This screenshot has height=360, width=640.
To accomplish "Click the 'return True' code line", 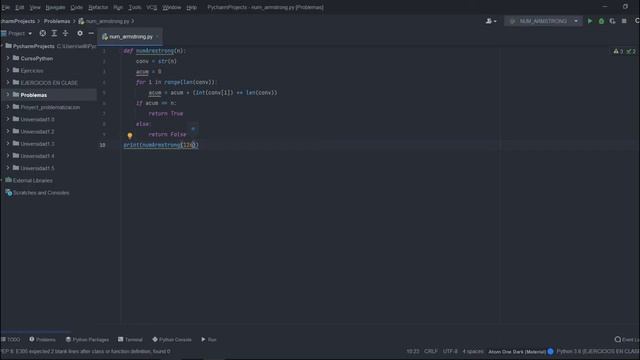I will (166, 113).
